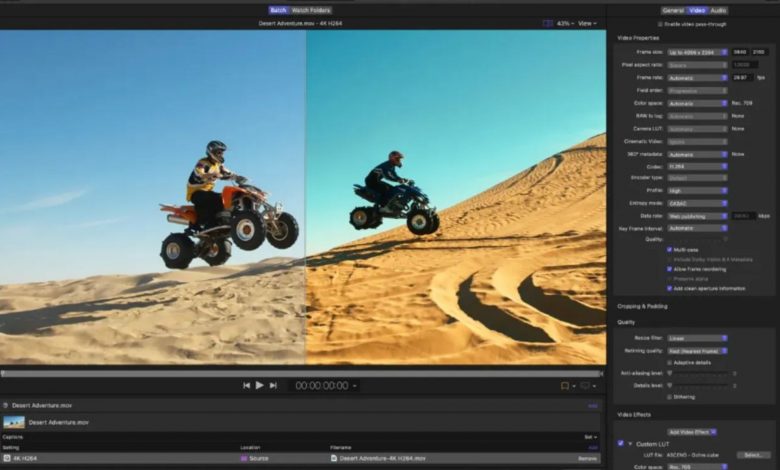
Task: Open the Audio inspector tab
Action: 718,10
